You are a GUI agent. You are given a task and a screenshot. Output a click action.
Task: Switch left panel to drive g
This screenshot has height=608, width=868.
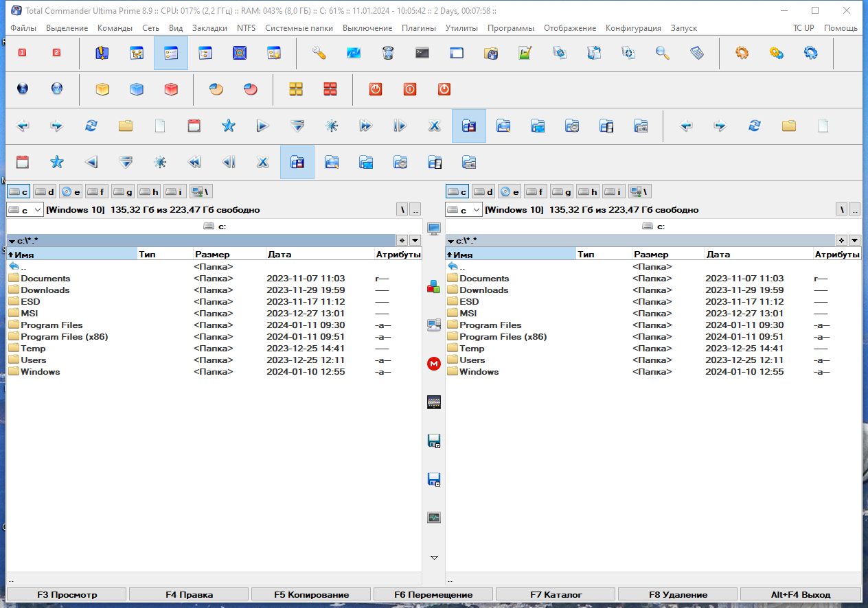[123, 191]
